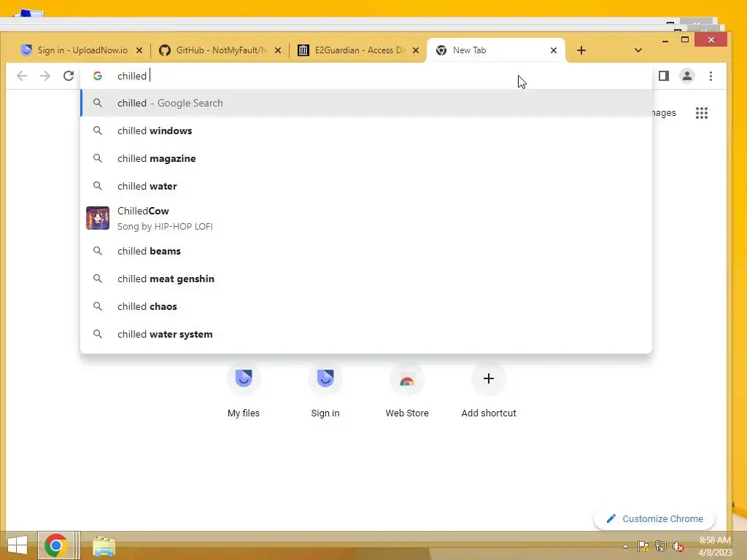This screenshot has height=560, width=747.
Task: Click the ChilledCow album thumbnail
Action: pos(98,218)
